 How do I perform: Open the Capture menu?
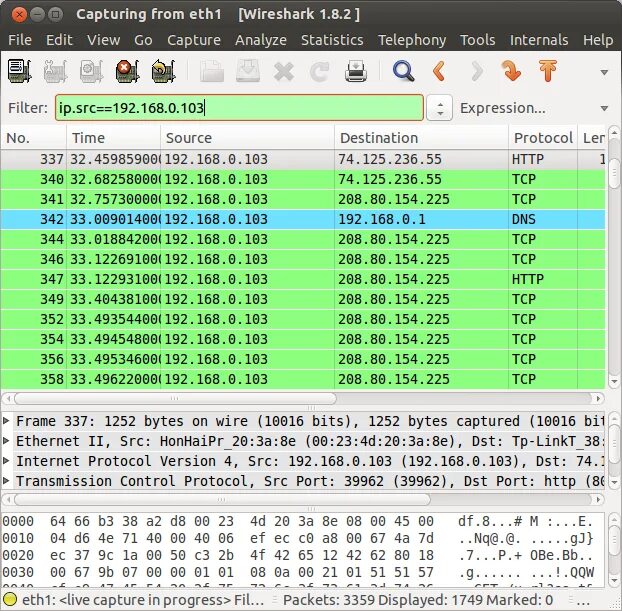pyautogui.click(x=194, y=40)
